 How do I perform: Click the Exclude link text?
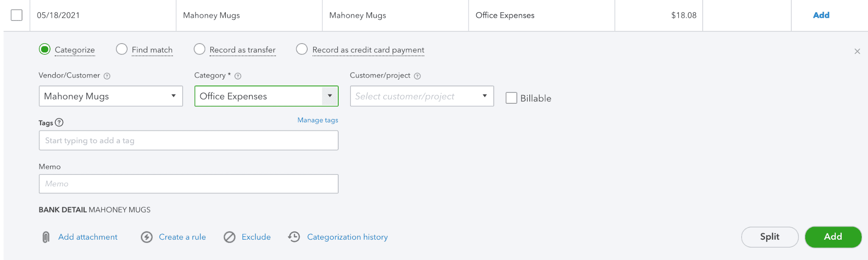tap(256, 237)
